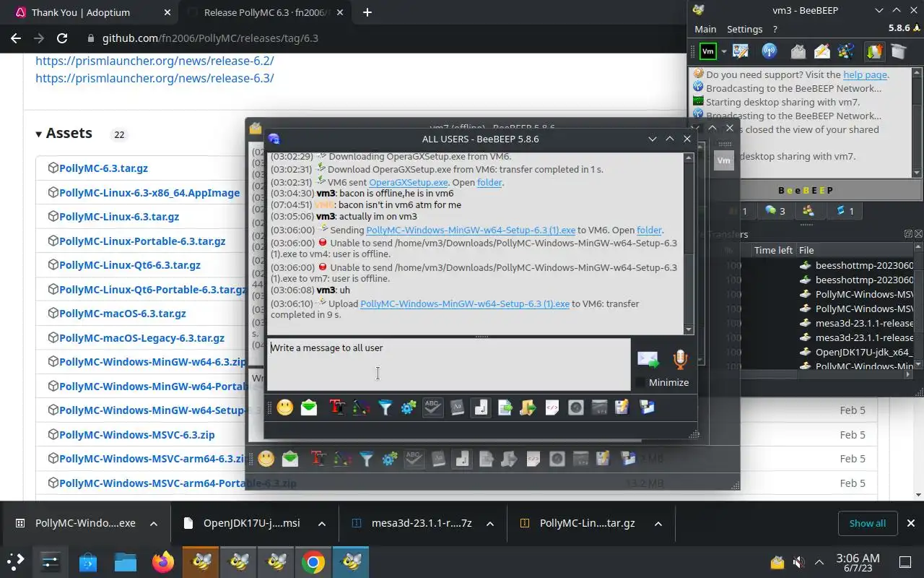The image size is (924, 578).
Task: Click 'Show all' downloads button
Action: 867,523
